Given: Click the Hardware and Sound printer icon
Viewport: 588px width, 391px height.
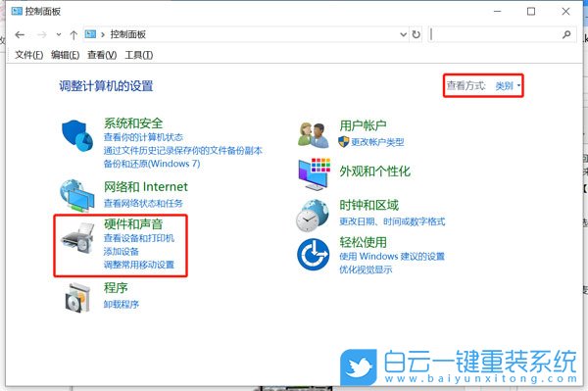Looking at the screenshot, I should (x=78, y=237).
